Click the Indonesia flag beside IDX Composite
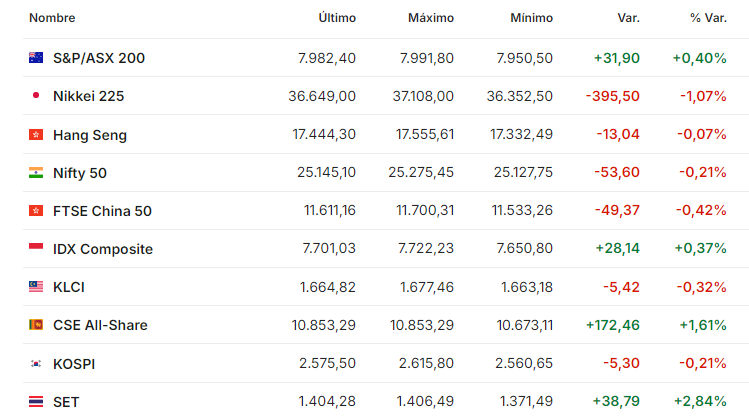749x418 pixels. [x=36, y=248]
